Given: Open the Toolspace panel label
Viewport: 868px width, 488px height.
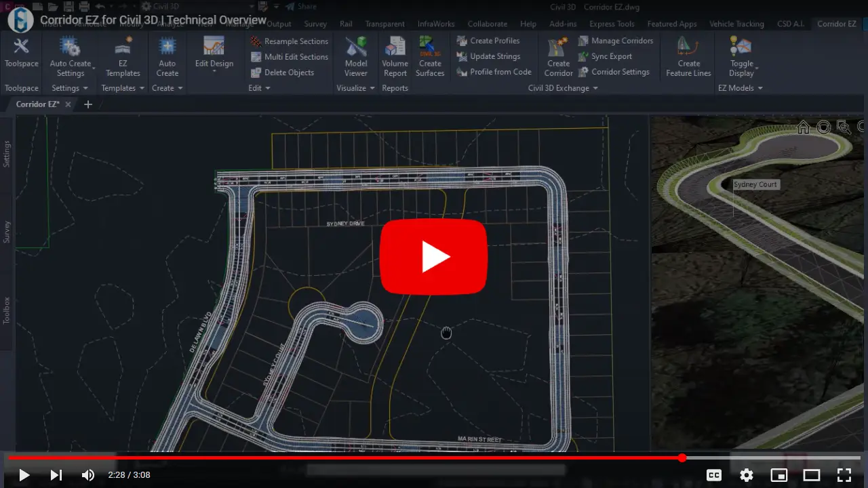Looking at the screenshot, I should tap(22, 88).
